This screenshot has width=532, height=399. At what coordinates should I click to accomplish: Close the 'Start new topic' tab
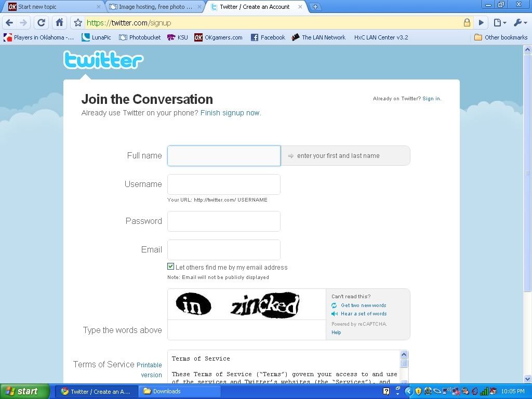98,6
